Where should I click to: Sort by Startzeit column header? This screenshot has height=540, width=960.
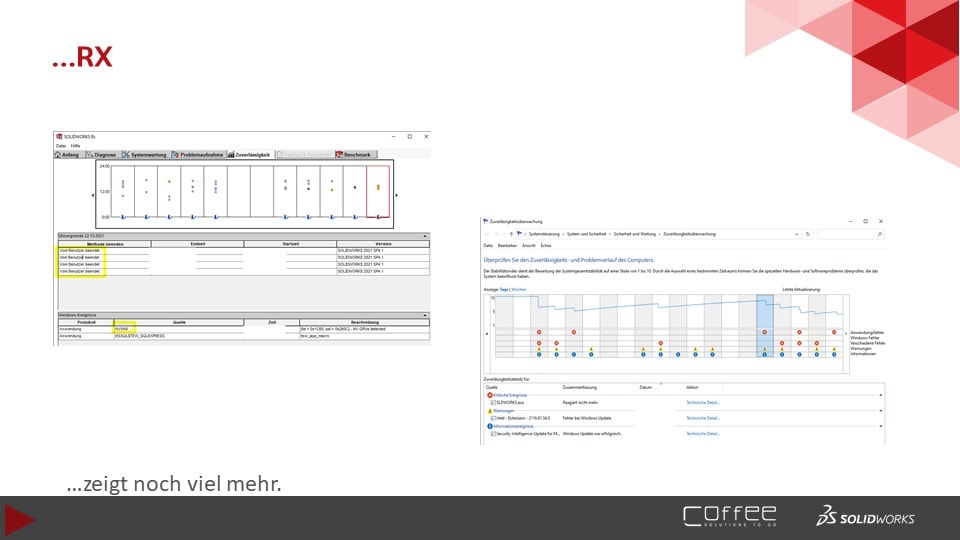[290, 244]
